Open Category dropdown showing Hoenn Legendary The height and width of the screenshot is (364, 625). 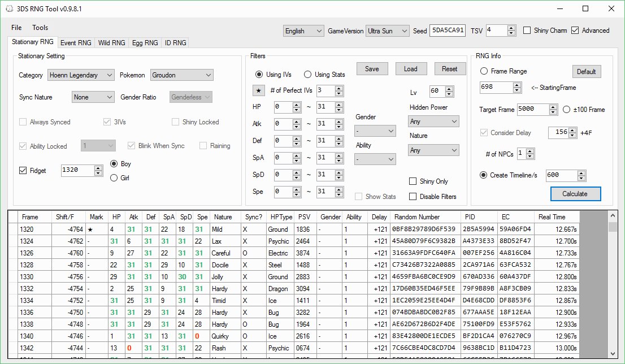[81, 75]
